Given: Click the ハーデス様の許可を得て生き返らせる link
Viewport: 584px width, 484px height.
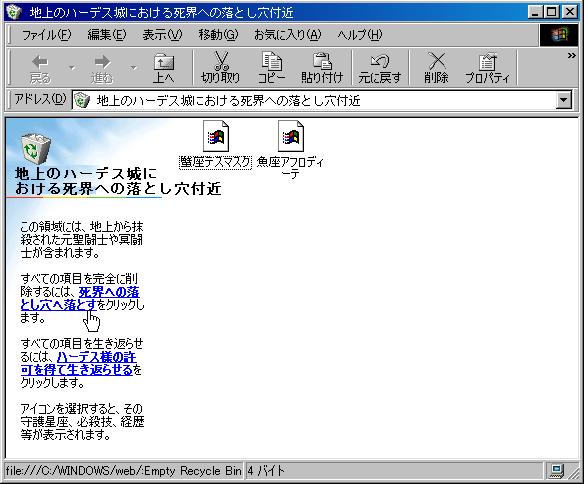Looking at the screenshot, I should [x=78, y=363].
